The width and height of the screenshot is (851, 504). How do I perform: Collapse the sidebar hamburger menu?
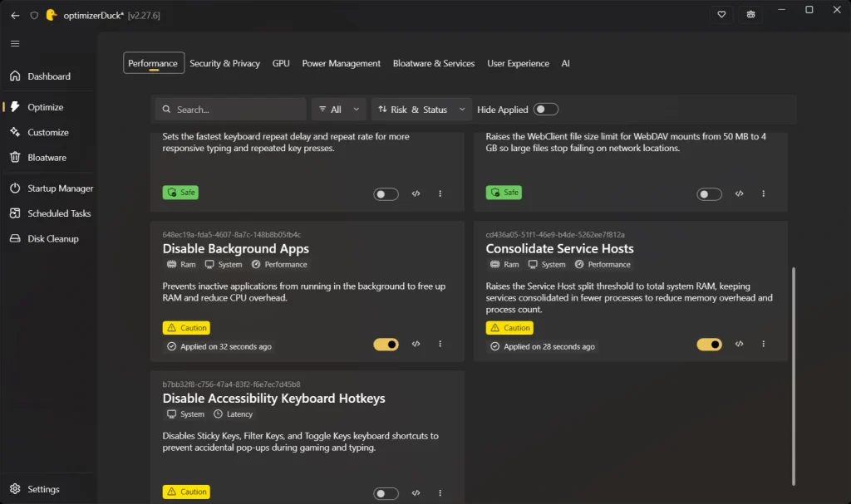(15, 43)
